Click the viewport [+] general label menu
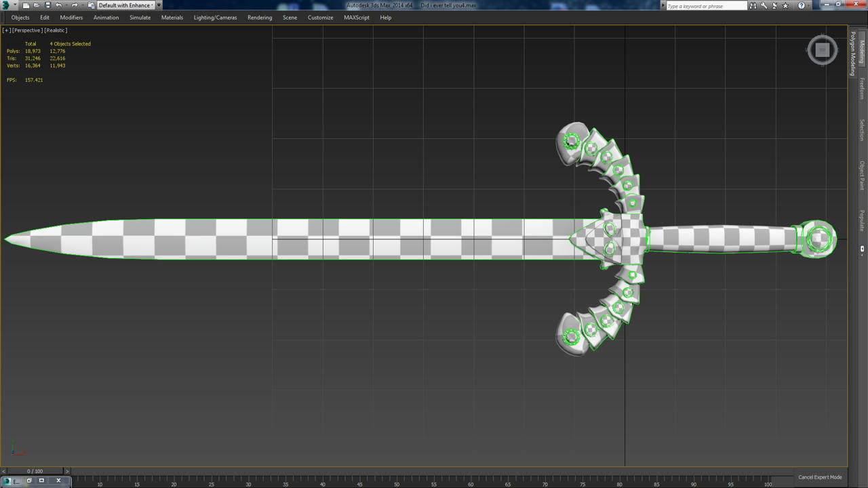The height and width of the screenshot is (488, 868). 6,30
